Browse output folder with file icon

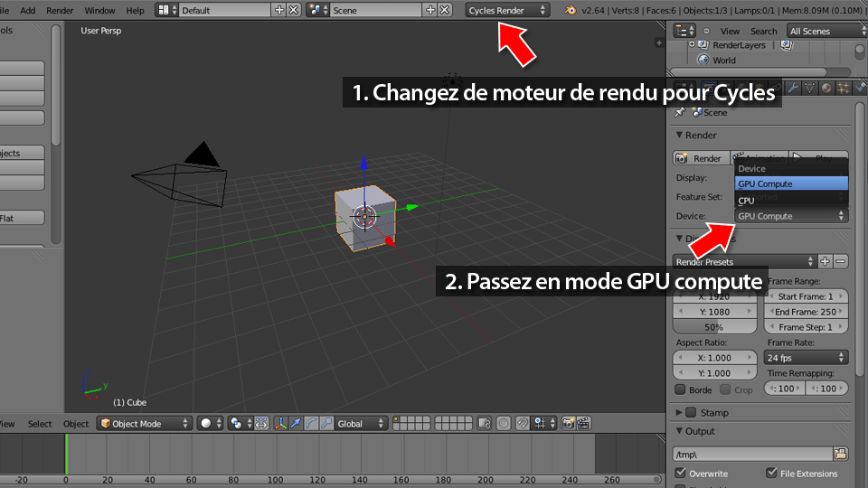[840, 454]
